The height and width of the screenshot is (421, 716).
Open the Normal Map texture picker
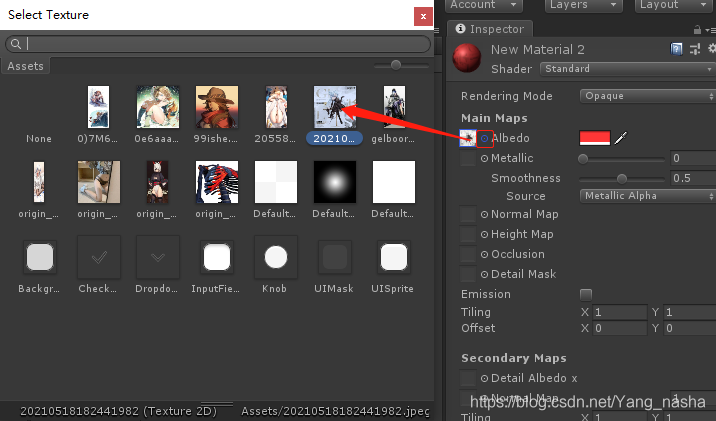point(484,214)
